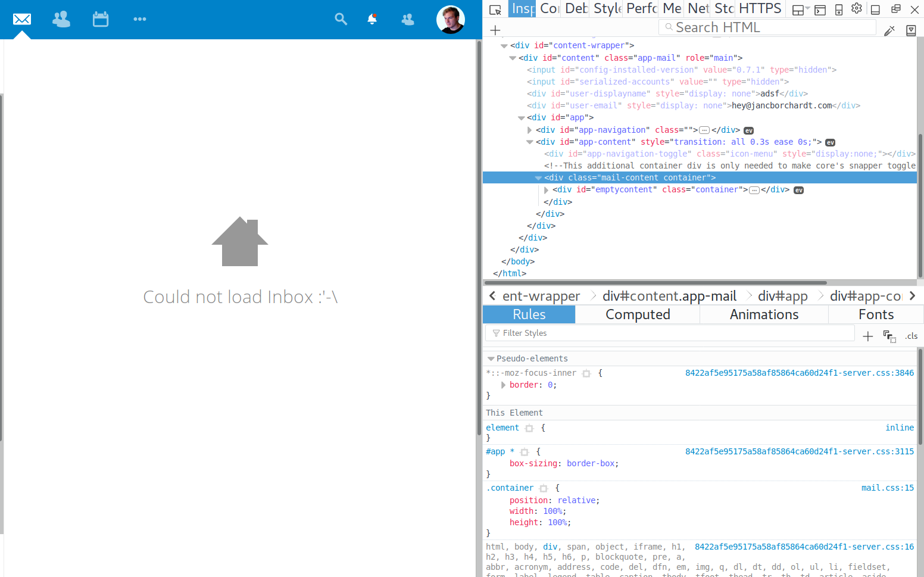This screenshot has height=577, width=924.
Task: Toggle the sidebar pane icon
Action: coord(911,30)
